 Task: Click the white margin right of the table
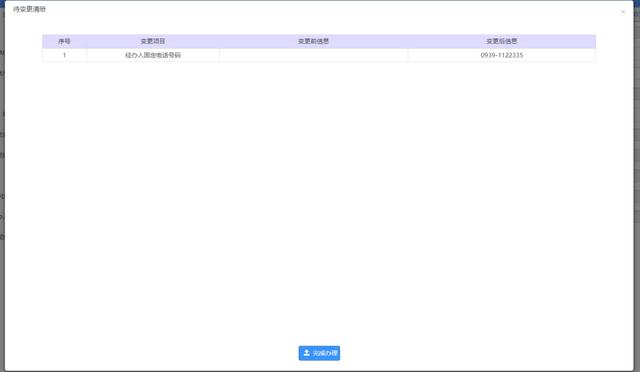[x=614, y=48]
